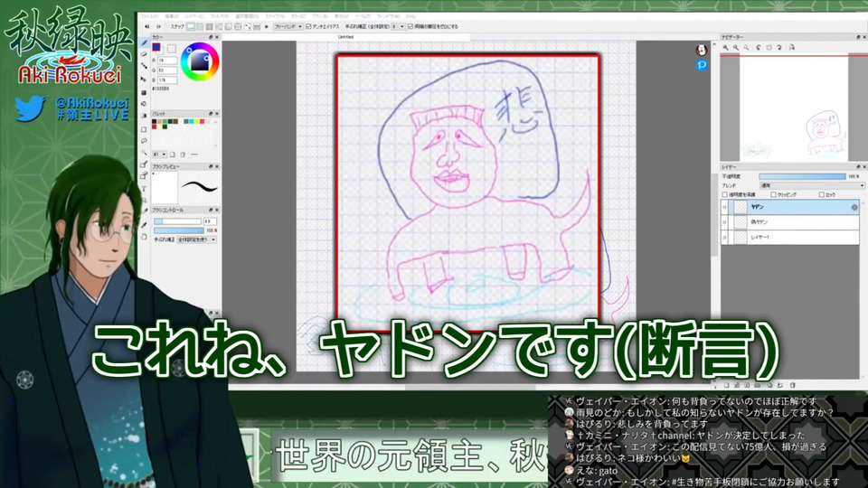Enable 透明度を保護 checkbox
Screen dimensions: 868x488
pos(724,195)
